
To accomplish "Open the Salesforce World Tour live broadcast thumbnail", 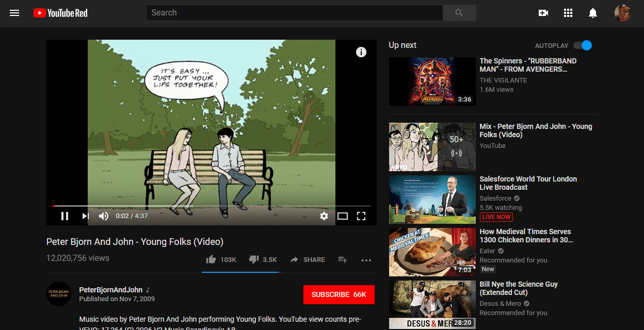I will [x=432, y=200].
